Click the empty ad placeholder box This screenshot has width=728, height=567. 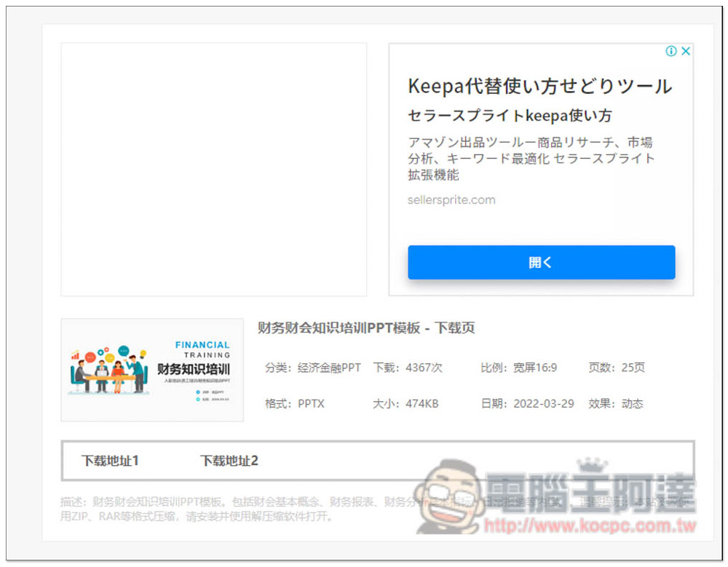[214, 170]
